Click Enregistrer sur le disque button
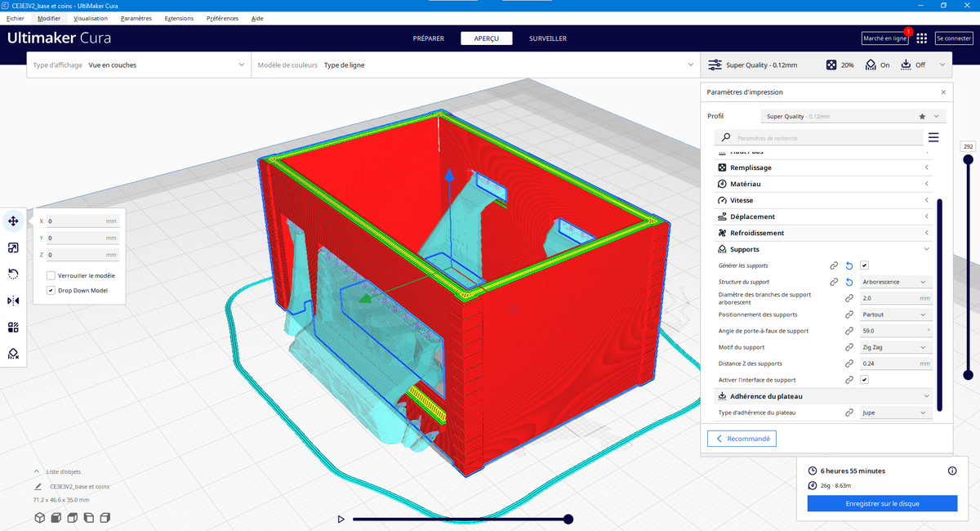 882,503
